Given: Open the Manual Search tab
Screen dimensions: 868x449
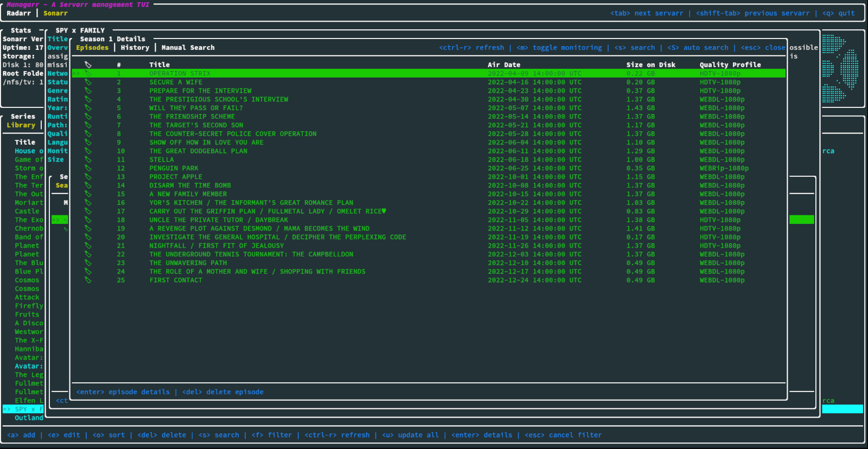Looking at the screenshot, I should coord(188,48).
